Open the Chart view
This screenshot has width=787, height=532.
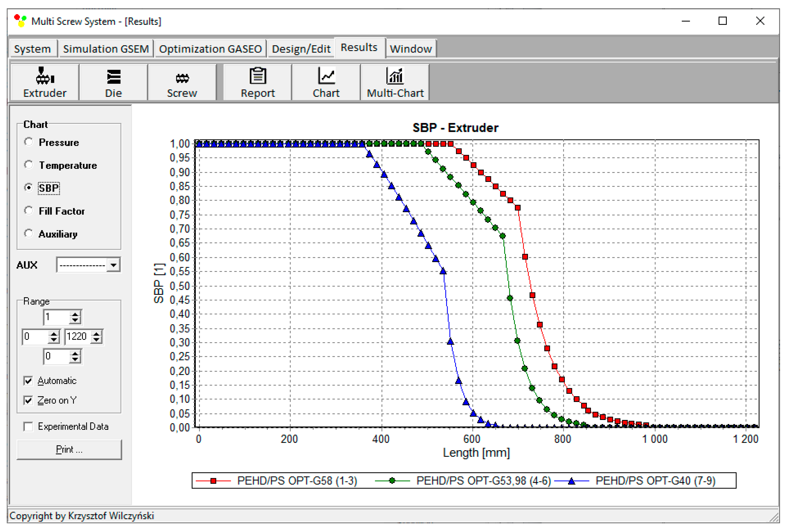tap(326, 82)
